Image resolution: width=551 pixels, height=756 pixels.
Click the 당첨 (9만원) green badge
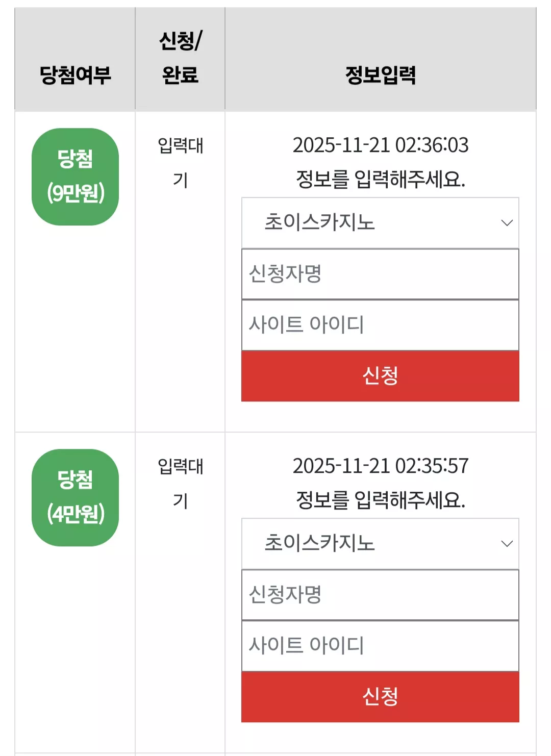click(x=75, y=177)
